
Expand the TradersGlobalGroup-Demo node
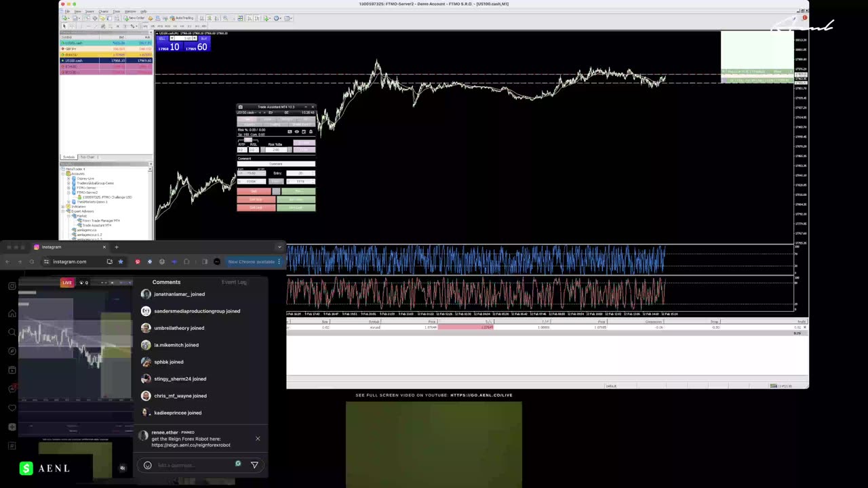click(68, 183)
